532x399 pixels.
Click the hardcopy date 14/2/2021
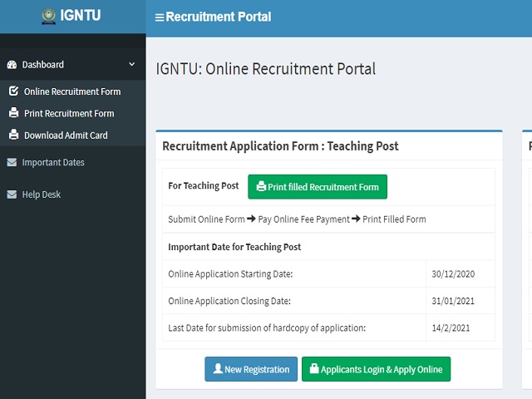pyautogui.click(x=451, y=328)
